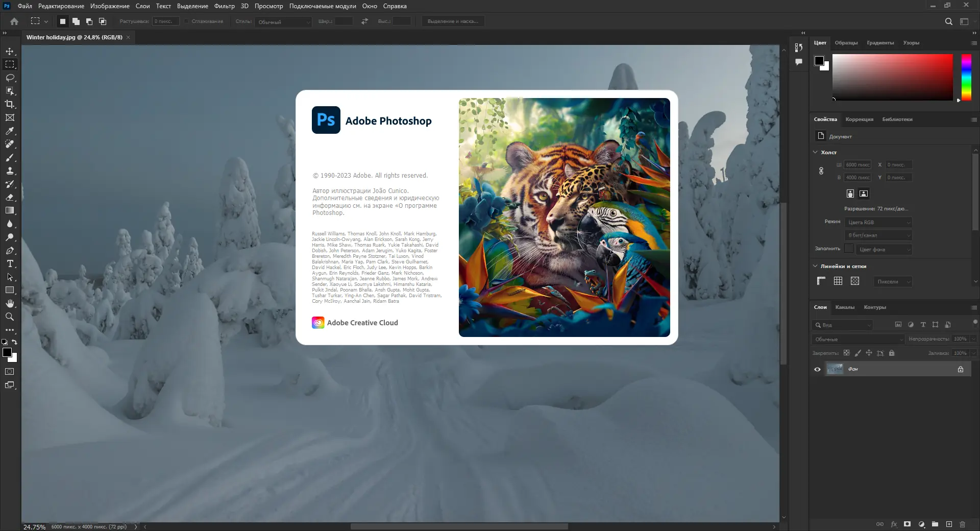Select the Horizontal Type tool
Screen dimensions: 980x531
[10, 263]
